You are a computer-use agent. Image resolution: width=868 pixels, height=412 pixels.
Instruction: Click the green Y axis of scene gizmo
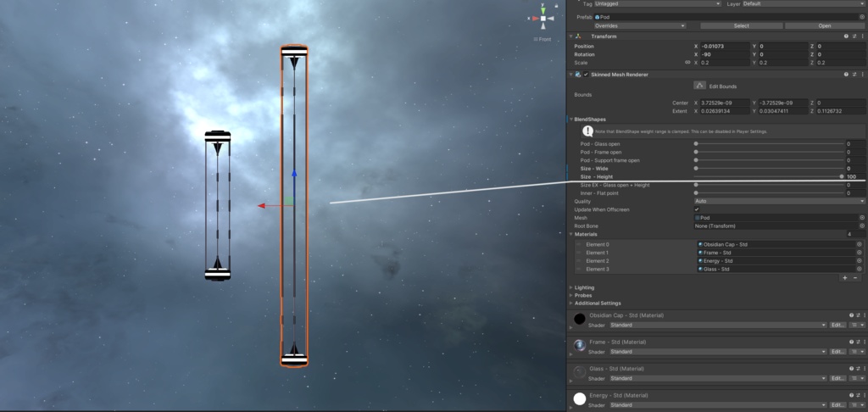pyautogui.click(x=543, y=10)
